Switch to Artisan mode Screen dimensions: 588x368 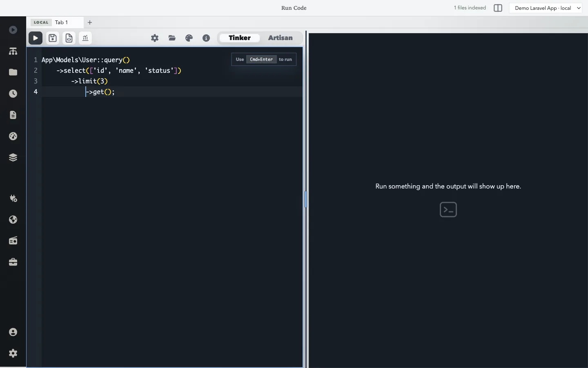tap(280, 38)
